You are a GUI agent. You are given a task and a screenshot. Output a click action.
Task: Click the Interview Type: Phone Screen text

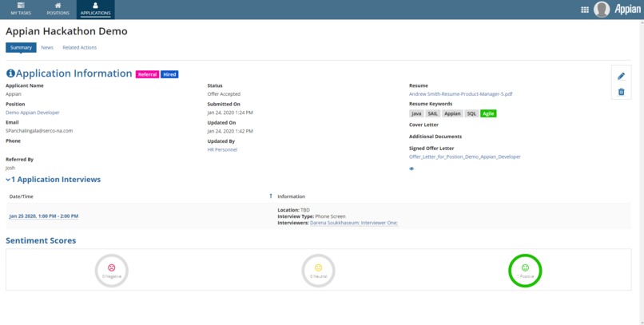[x=312, y=216]
